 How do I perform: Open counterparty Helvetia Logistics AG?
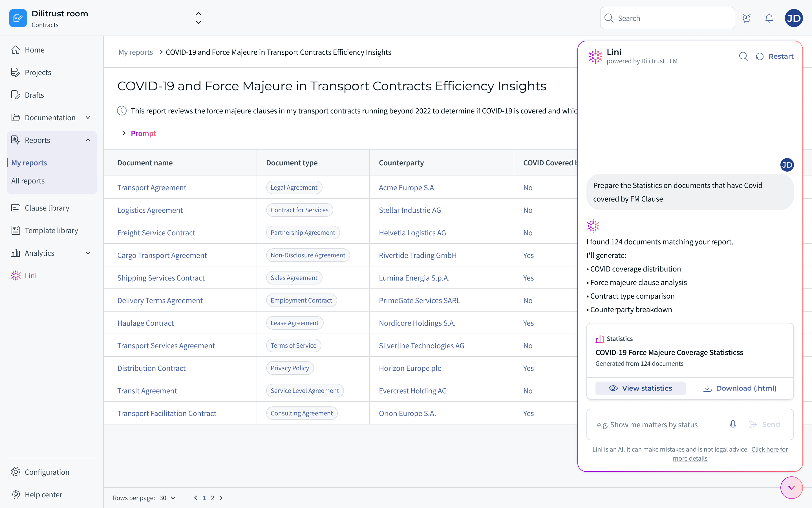click(x=412, y=233)
